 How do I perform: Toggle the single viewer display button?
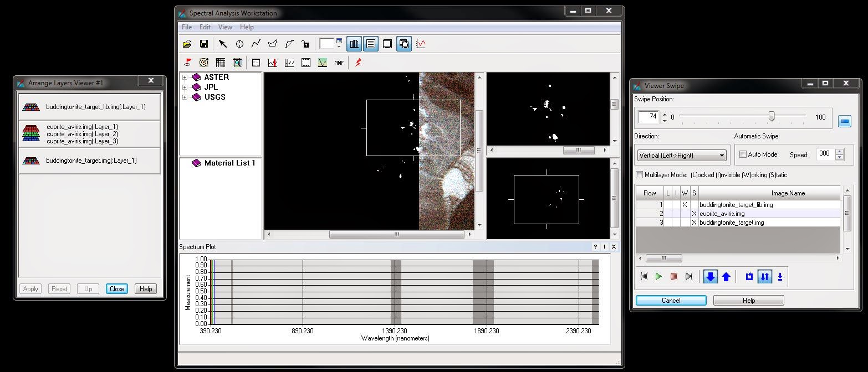point(387,44)
